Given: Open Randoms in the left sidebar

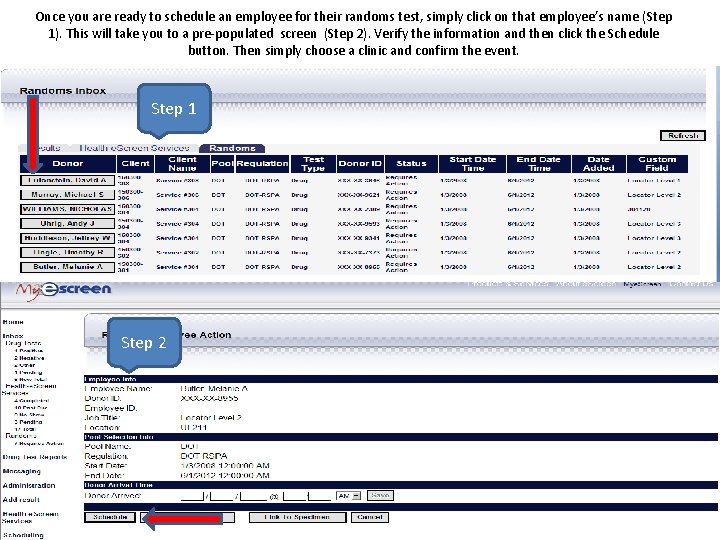Looking at the screenshot, I should click(x=21, y=436).
